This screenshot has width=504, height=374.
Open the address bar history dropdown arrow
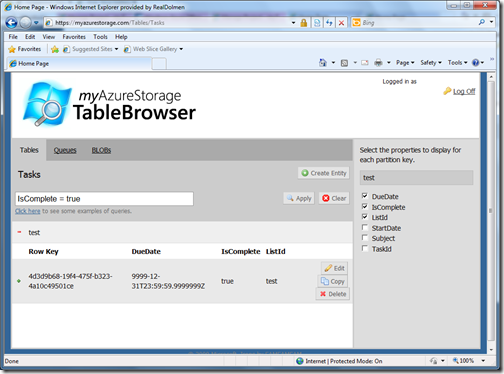[293, 23]
